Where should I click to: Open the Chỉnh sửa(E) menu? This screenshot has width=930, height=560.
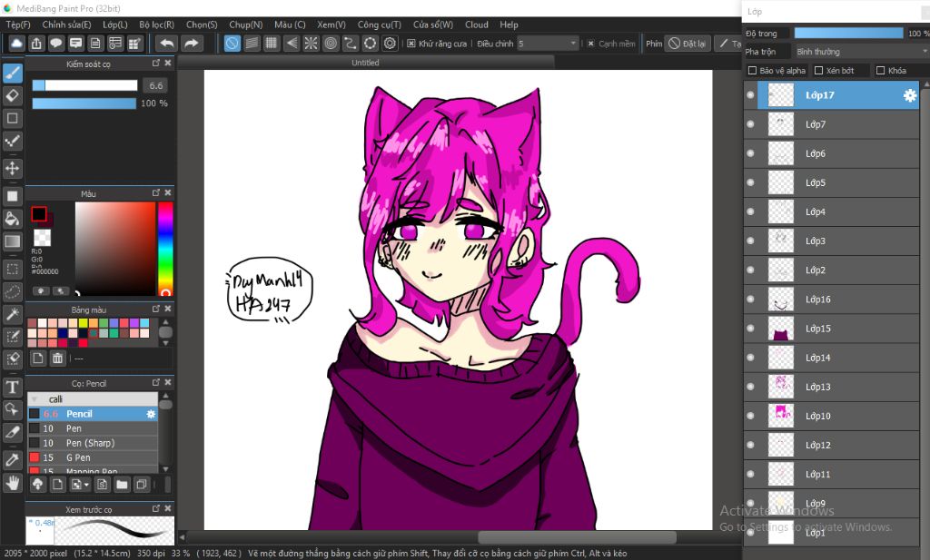pyautogui.click(x=66, y=25)
